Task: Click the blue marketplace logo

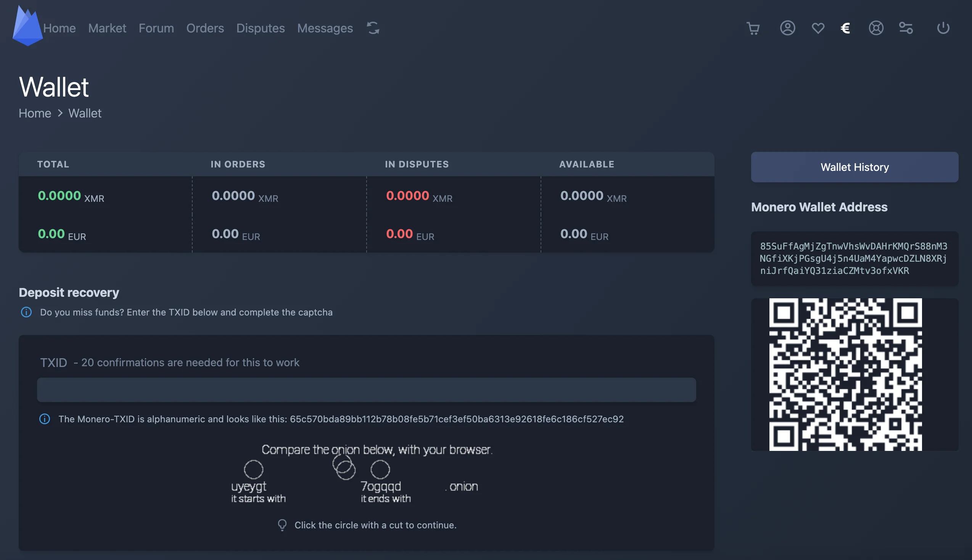Action: tap(27, 26)
